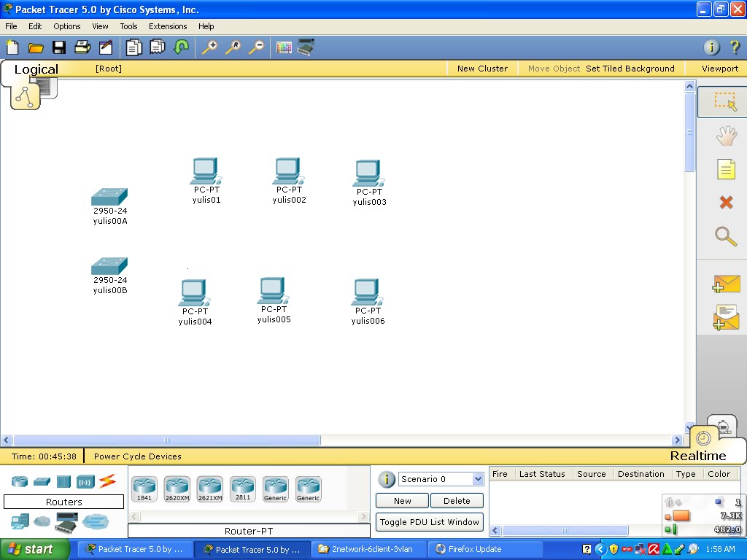Click the workspace horizontal scrollbar thumb
747x560 pixels.
[x=167, y=440]
